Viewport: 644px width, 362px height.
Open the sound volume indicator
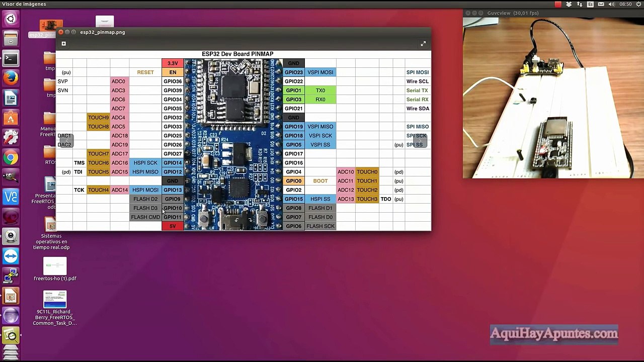pyautogui.click(x=612, y=4)
